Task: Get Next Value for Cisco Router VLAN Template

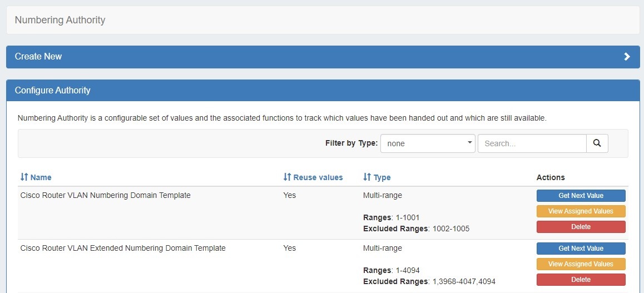Action: (581, 196)
